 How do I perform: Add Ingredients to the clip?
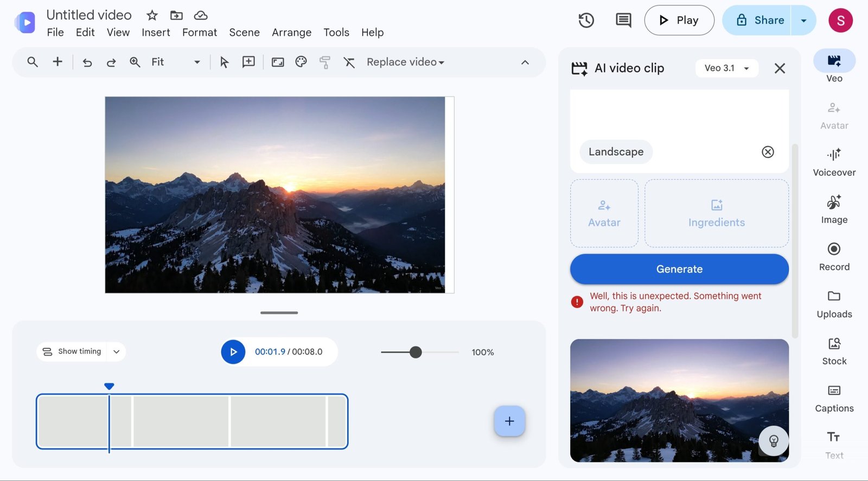pyautogui.click(x=717, y=213)
